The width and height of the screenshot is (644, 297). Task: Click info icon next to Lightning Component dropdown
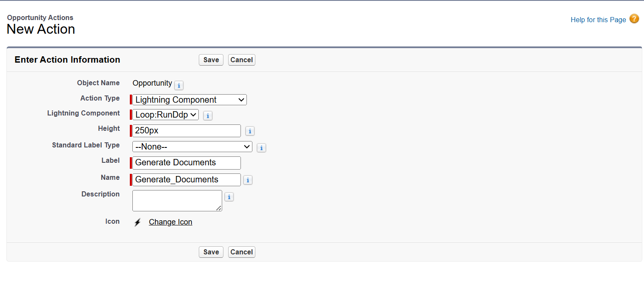pos(208,115)
